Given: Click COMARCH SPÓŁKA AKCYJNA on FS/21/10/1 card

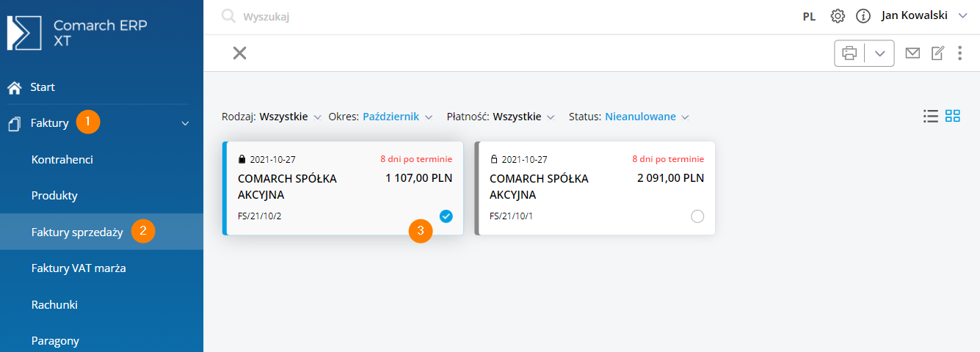Looking at the screenshot, I should click(x=539, y=187).
